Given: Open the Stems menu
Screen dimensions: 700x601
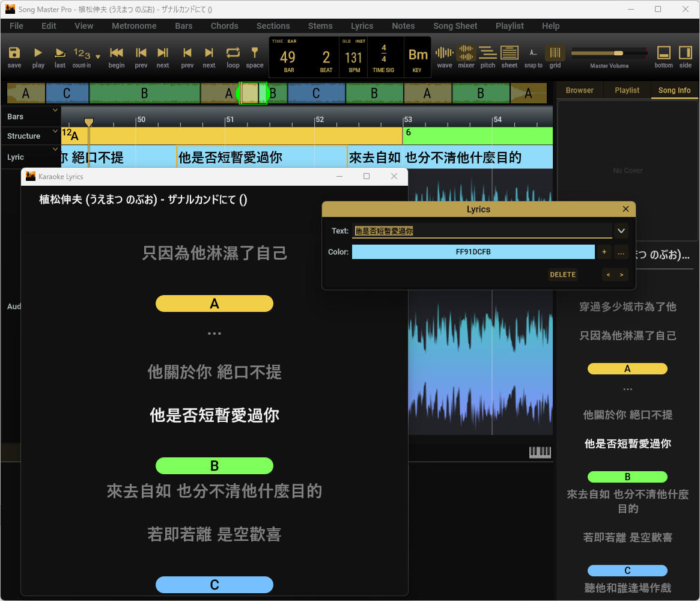Looking at the screenshot, I should 320,26.
